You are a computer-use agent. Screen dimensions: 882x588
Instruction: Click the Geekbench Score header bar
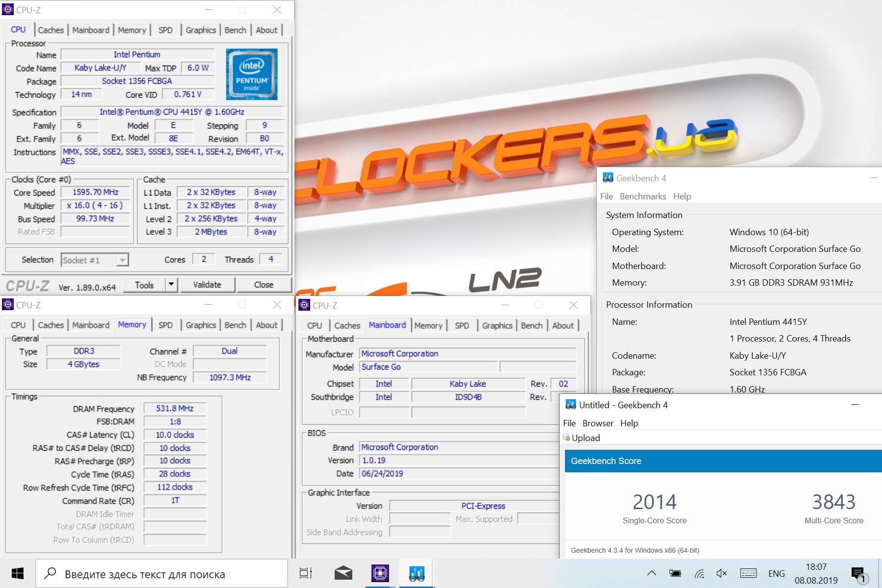723,461
